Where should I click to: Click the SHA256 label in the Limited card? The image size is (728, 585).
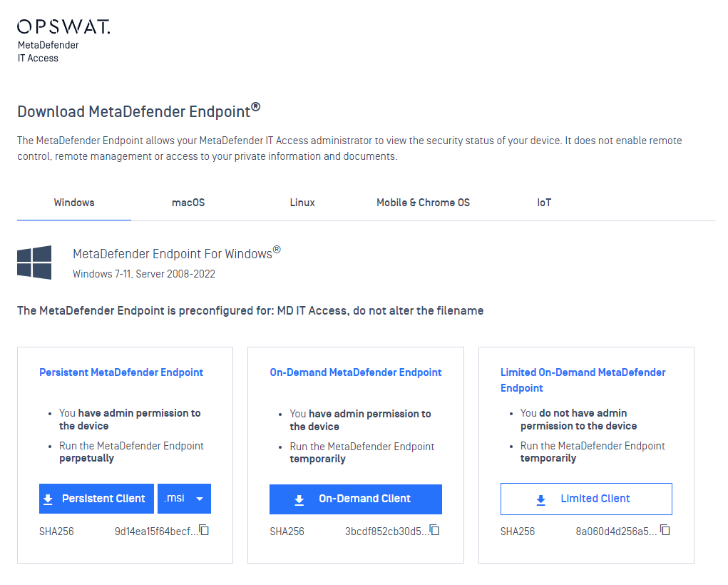(518, 531)
